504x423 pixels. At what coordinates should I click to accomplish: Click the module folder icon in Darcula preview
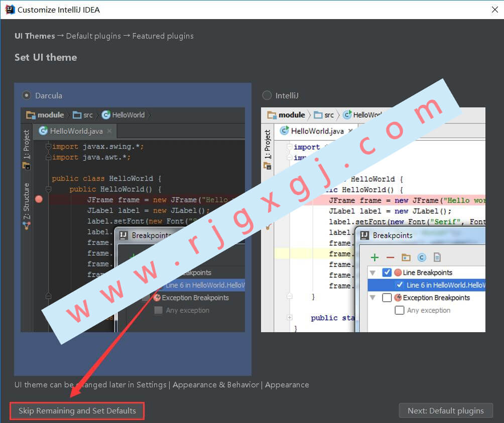(x=31, y=115)
